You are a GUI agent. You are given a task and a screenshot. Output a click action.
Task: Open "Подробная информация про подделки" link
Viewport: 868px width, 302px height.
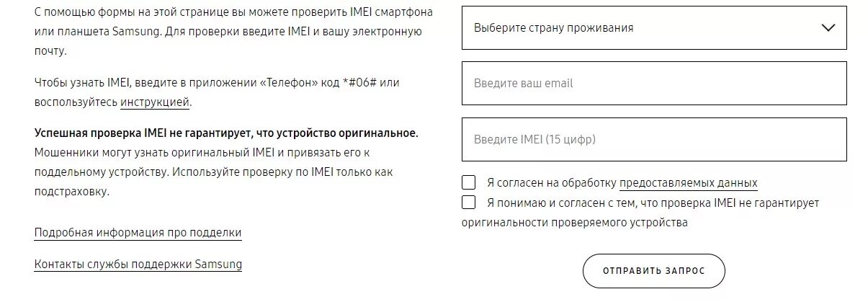138,233
